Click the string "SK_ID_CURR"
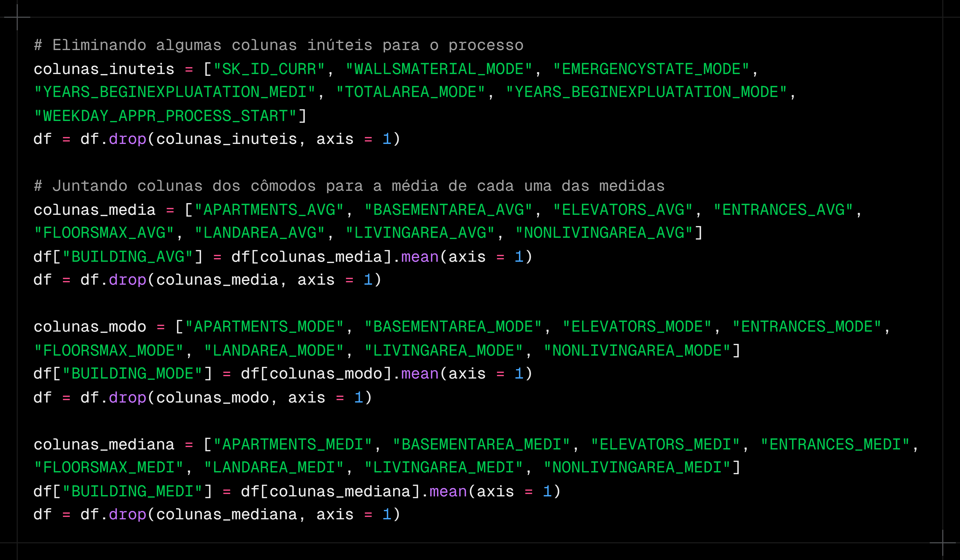The width and height of the screenshot is (960, 560). pos(269,69)
